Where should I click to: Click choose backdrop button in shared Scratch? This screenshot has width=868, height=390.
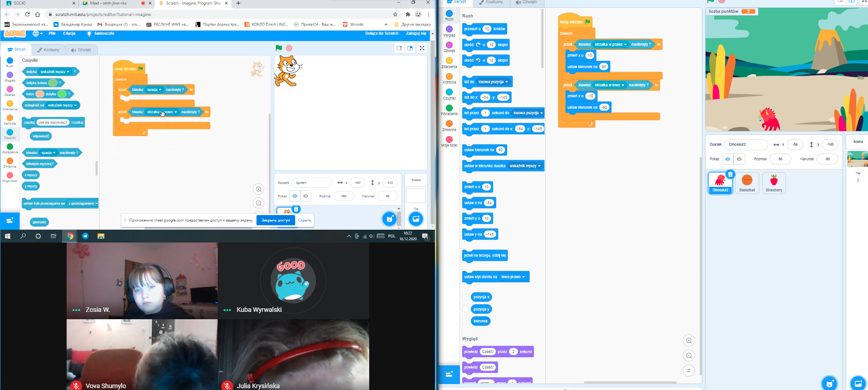416,219
